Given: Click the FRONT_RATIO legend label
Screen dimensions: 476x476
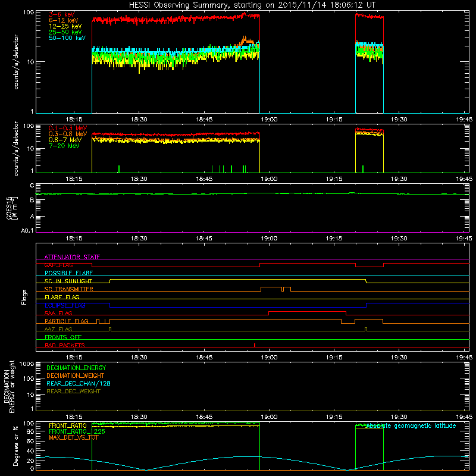Looking at the screenshot, I should click(68, 425).
